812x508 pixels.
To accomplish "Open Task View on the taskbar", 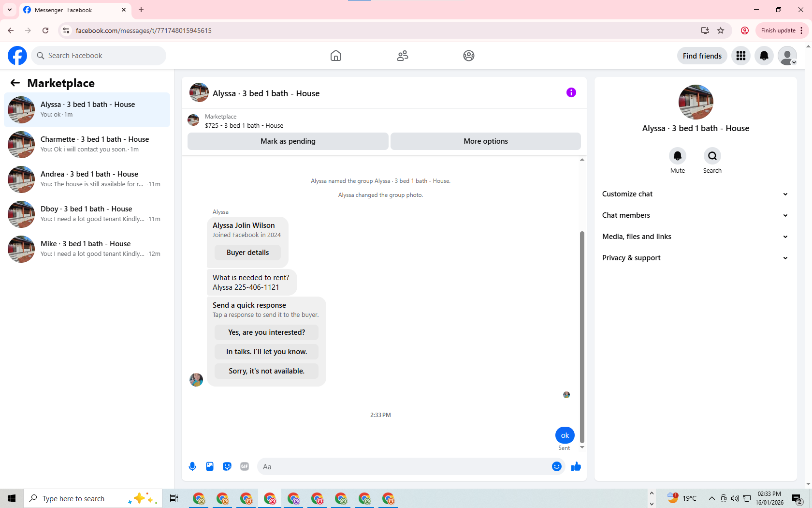I will click(x=174, y=498).
